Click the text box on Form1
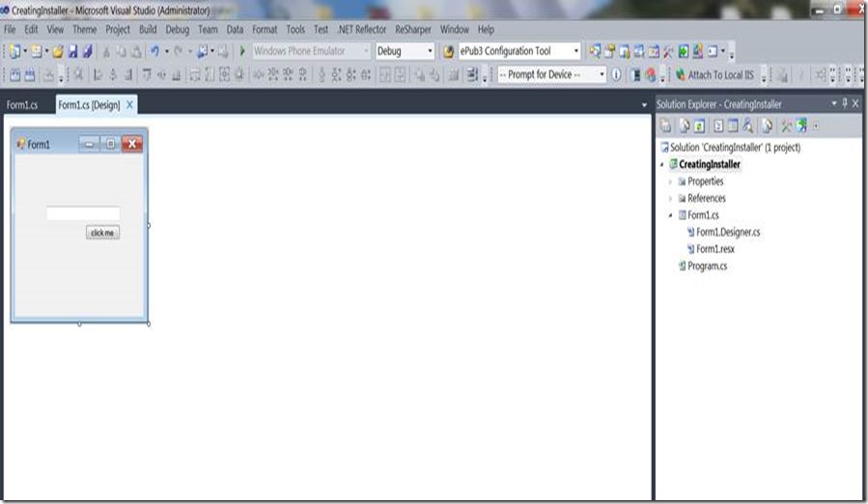868x504 pixels. tap(83, 213)
